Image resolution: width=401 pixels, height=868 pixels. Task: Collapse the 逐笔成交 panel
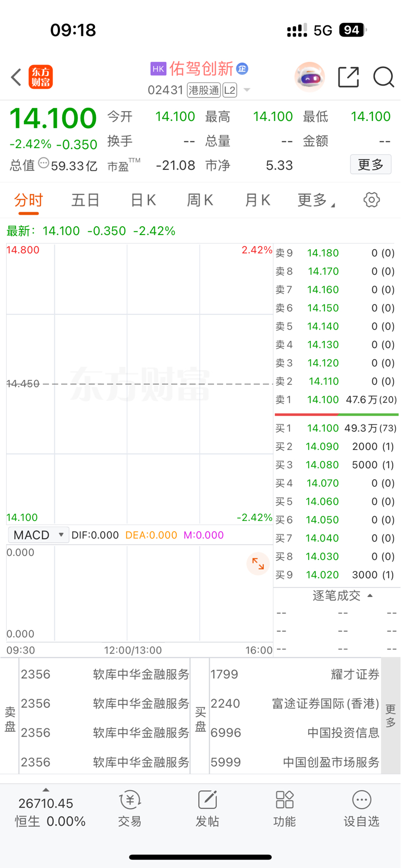(342, 595)
